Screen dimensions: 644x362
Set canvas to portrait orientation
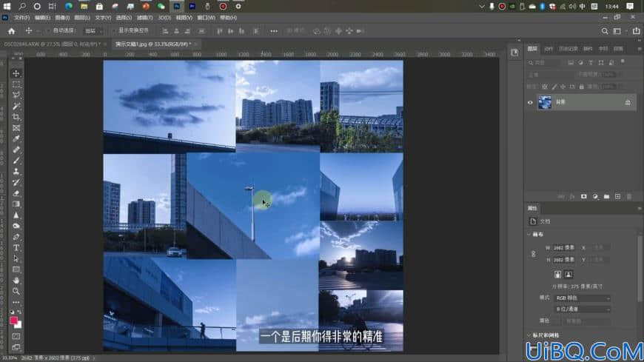pos(557,275)
